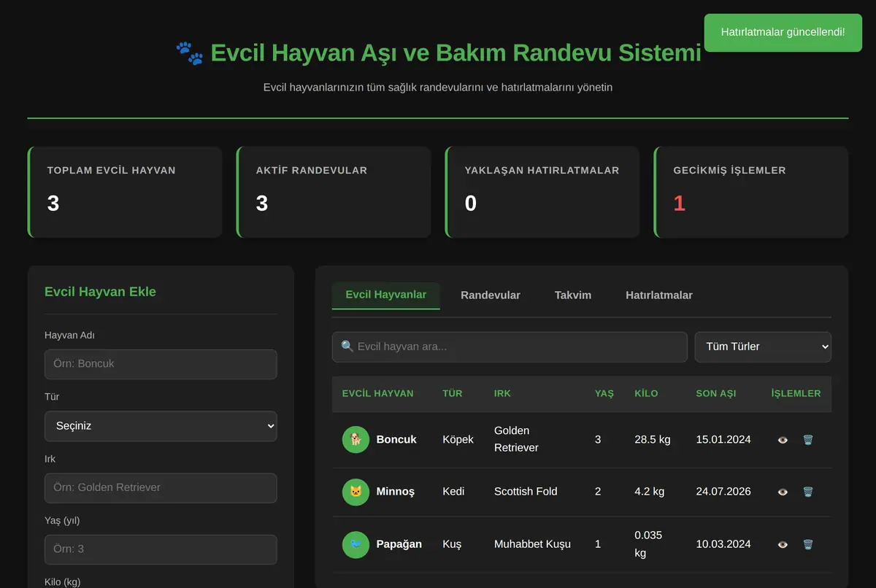Screen dimensions: 876x588
Task: Open the 'Tüm Türler' filter dropdown
Action: (763, 347)
